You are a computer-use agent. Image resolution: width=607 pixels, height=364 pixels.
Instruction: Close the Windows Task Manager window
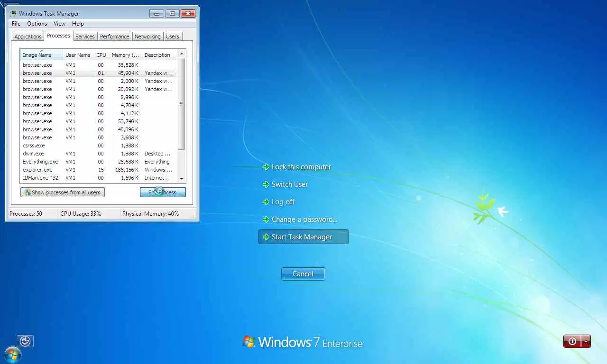click(188, 13)
